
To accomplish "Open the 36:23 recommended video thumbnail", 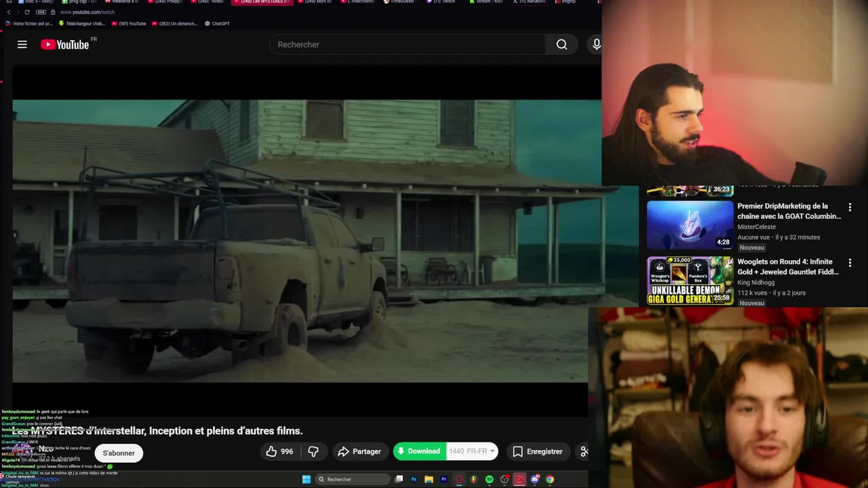I will [690, 190].
